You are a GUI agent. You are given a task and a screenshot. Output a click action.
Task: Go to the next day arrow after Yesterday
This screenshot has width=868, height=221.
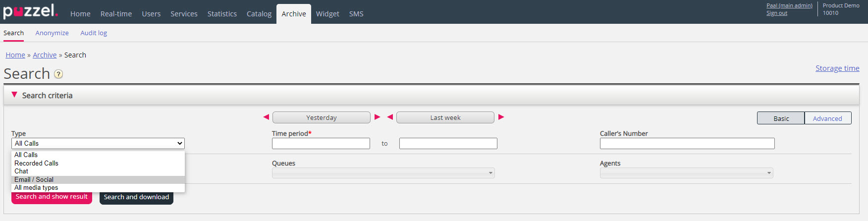point(378,117)
